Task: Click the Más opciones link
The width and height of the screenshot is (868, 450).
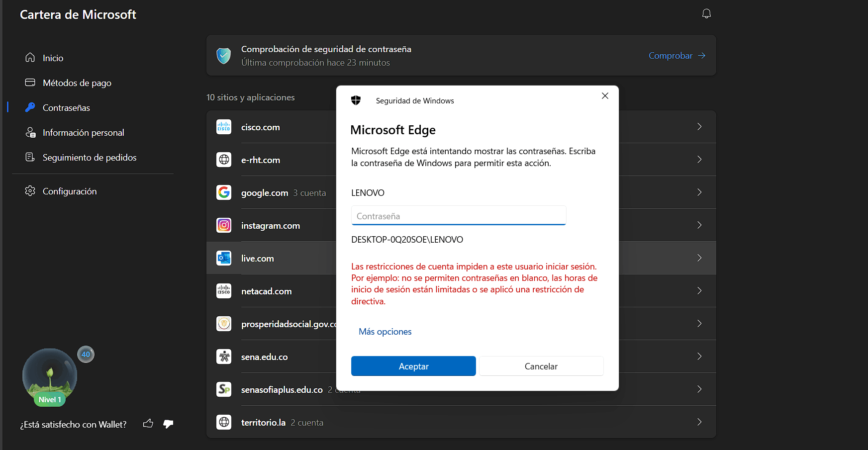Action: tap(385, 332)
